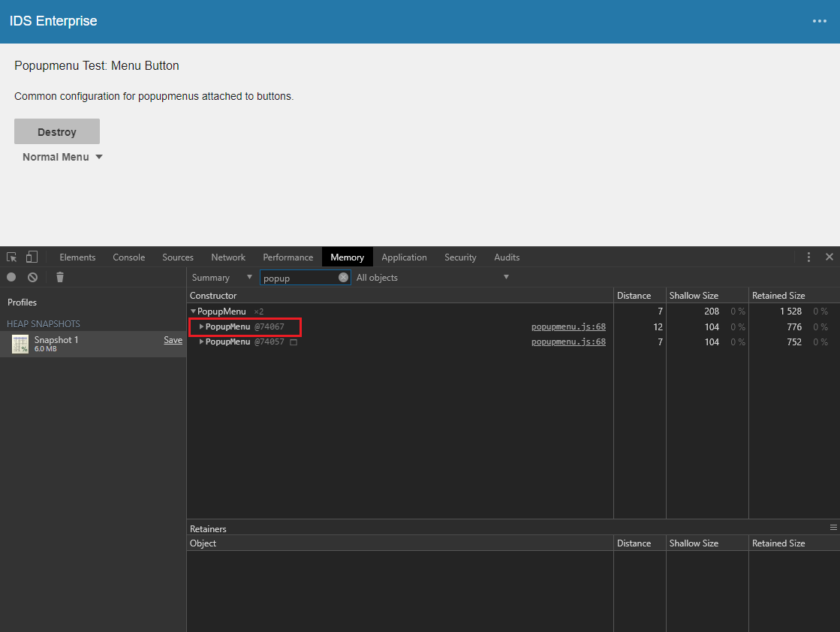Click the small square icon beside @74057
Screen dimensions: 840x632
click(x=294, y=342)
